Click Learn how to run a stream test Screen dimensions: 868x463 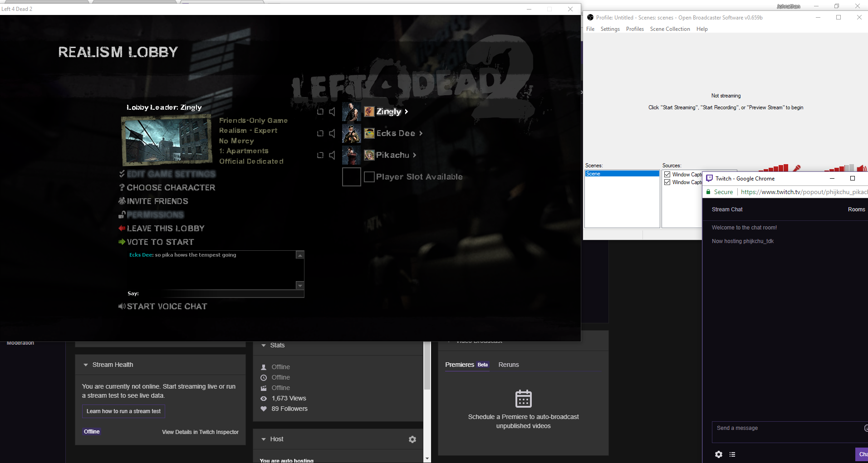click(x=123, y=411)
